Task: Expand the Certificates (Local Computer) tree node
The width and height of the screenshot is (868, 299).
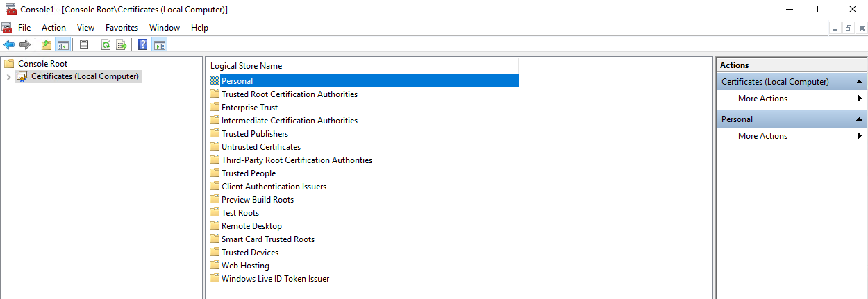Action: point(8,76)
